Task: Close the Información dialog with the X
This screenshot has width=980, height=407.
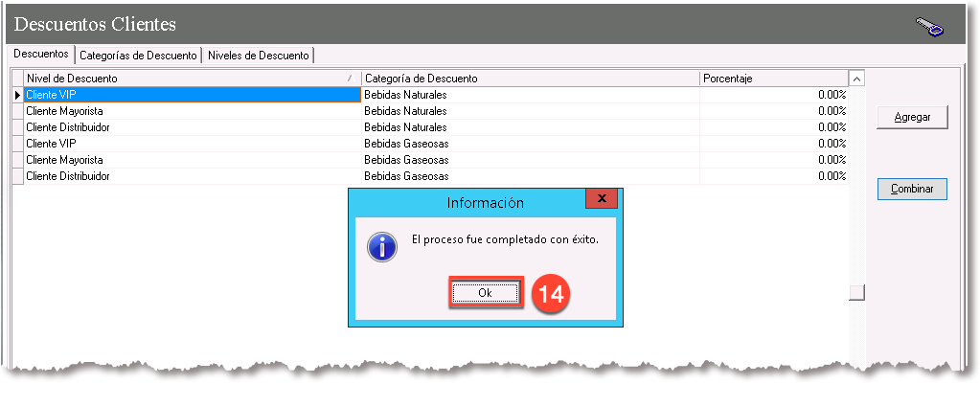Action: click(x=602, y=199)
